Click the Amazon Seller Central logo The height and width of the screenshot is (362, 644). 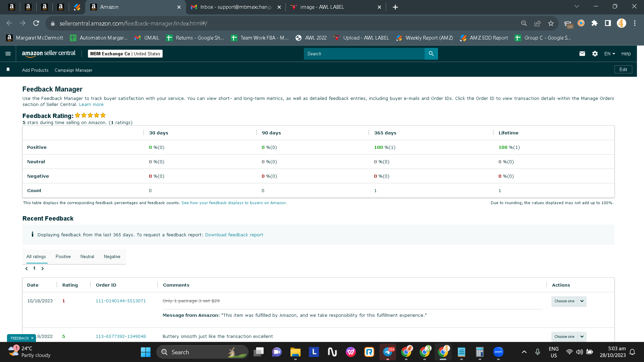tap(49, 54)
